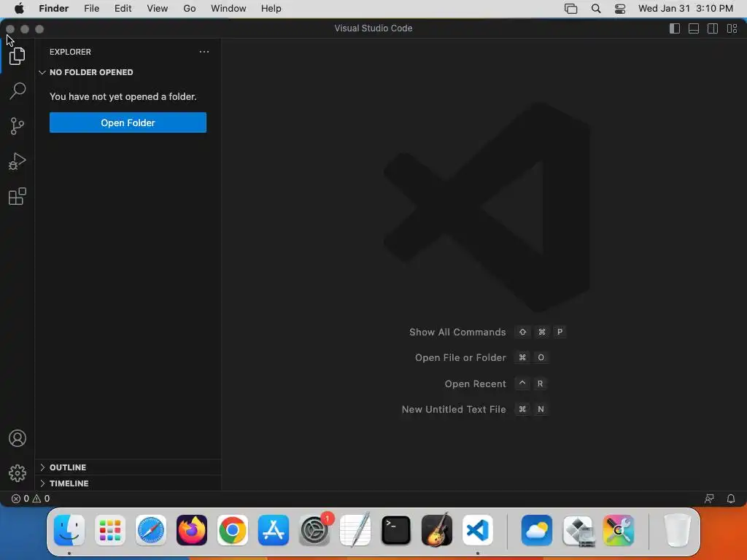
Task: Open App Store from the Dock
Action: pyautogui.click(x=274, y=530)
